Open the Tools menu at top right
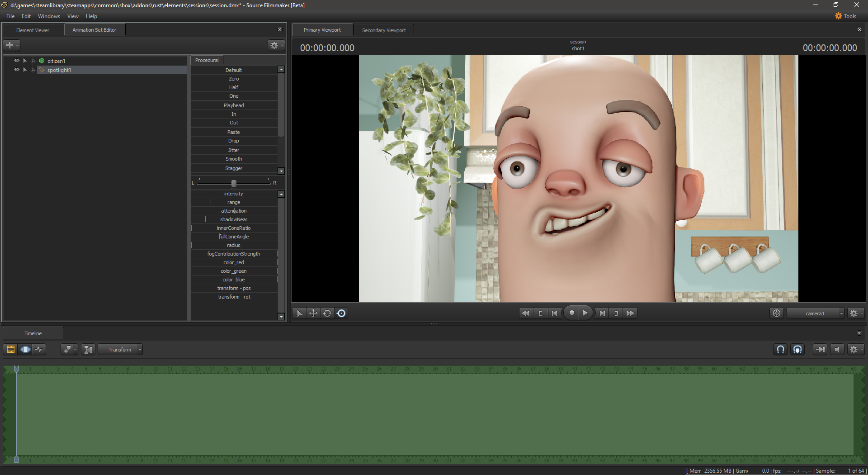The image size is (868, 475). 845,16
